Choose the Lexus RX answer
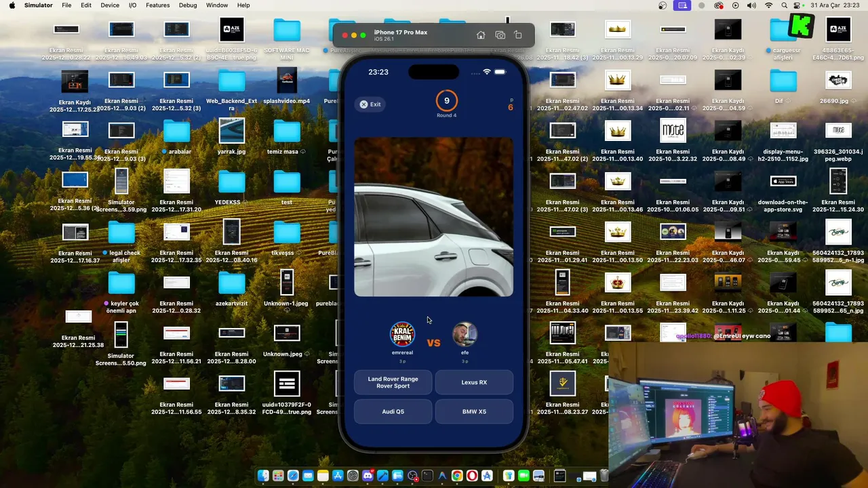 [x=474, y=382]
